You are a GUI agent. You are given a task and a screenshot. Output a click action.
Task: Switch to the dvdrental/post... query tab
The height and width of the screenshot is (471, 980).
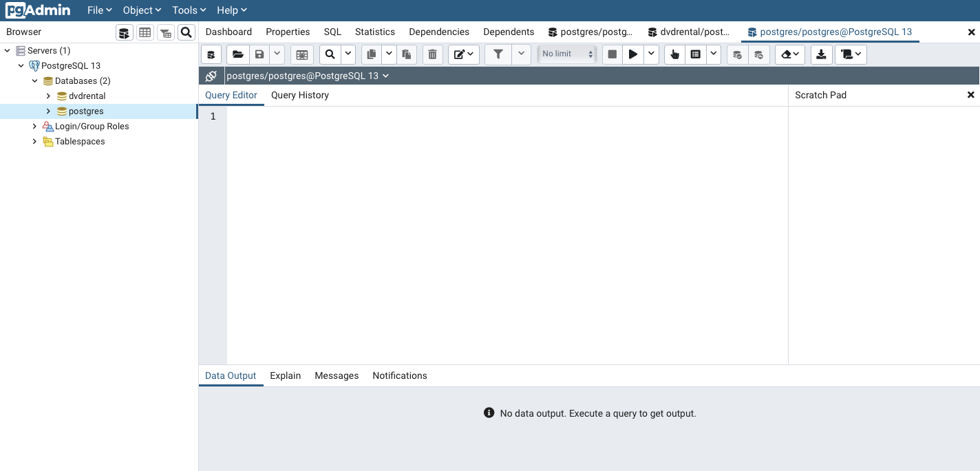click(689, 32)
